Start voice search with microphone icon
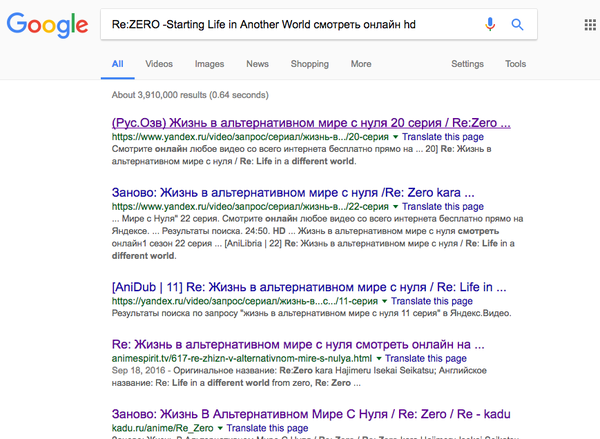The image size is (600, 439). click(x=490, y=24)
